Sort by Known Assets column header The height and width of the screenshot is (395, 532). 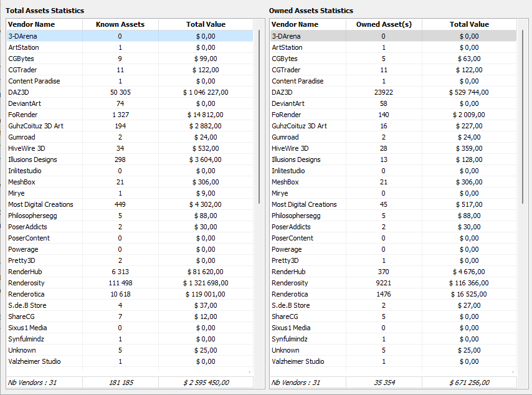(120, 24)
